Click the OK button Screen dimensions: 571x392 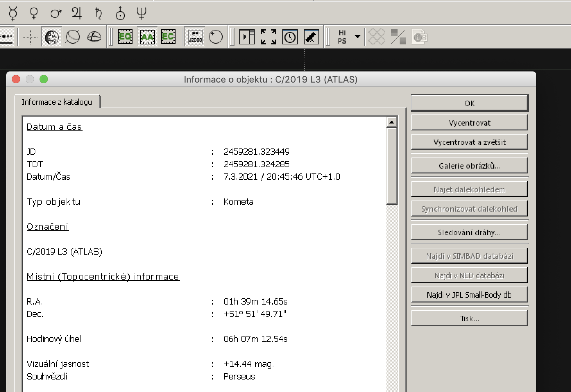[x=469, y=103]
